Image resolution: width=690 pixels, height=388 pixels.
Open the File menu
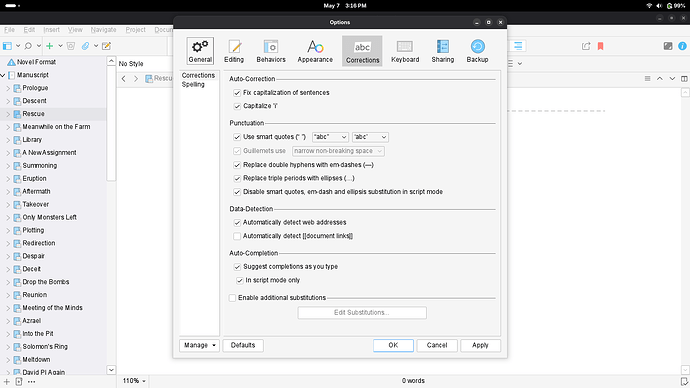tap(9, 29)
